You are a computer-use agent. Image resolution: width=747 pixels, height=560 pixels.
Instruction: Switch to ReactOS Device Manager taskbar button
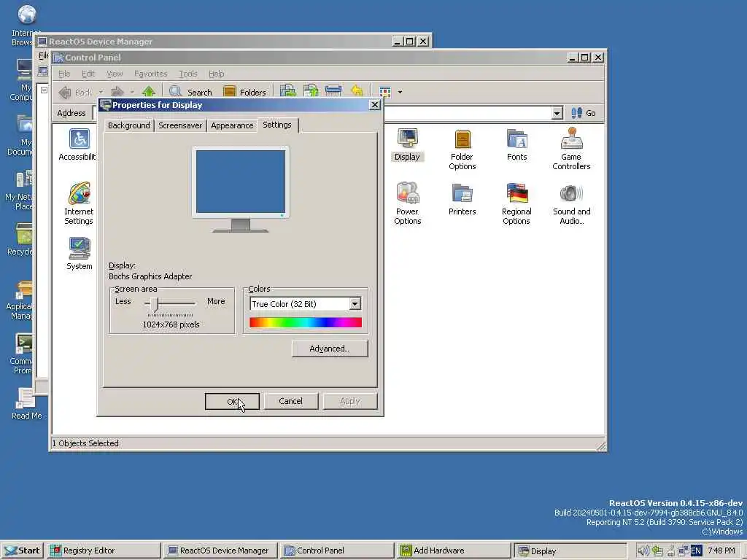point(220,551)
